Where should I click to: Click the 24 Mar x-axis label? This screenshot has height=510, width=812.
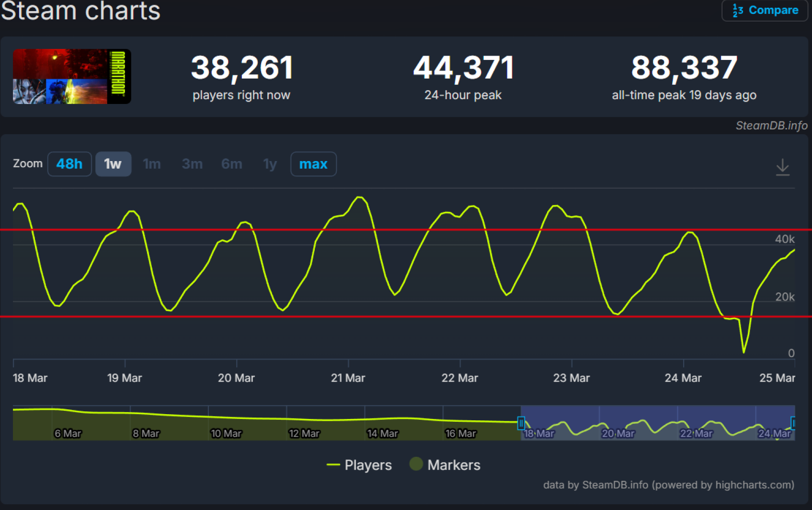pyautogui.click(x=683, y=378)
